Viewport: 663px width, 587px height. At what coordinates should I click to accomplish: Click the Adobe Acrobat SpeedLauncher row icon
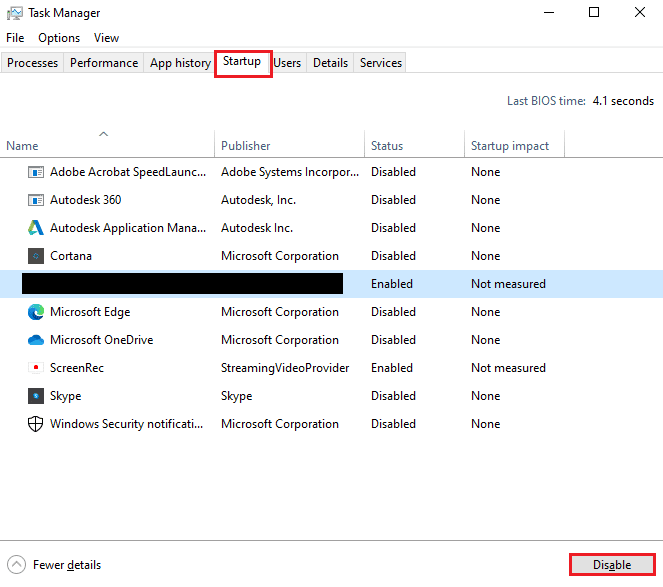pyautogui.click(x=36, y=172)
